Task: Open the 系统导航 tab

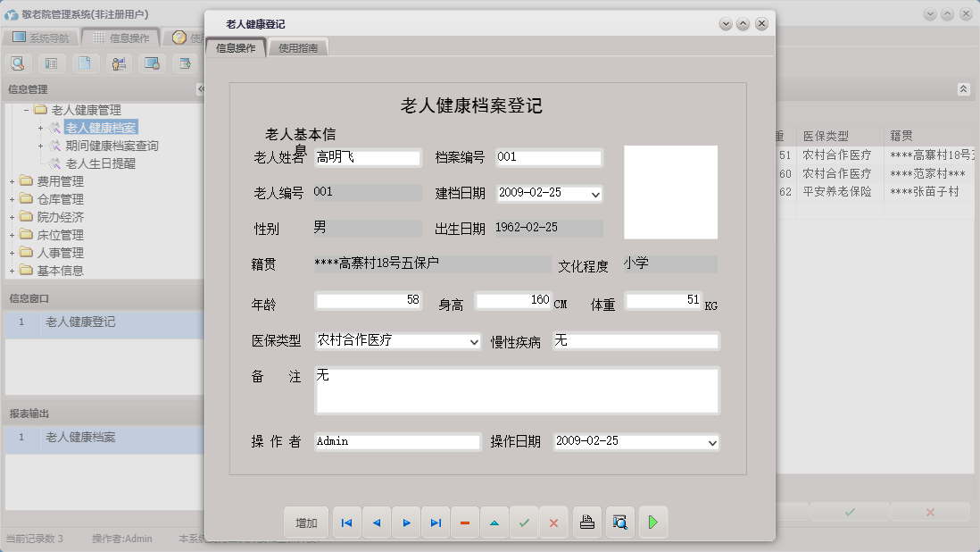Action: click(x=51, y=38)
